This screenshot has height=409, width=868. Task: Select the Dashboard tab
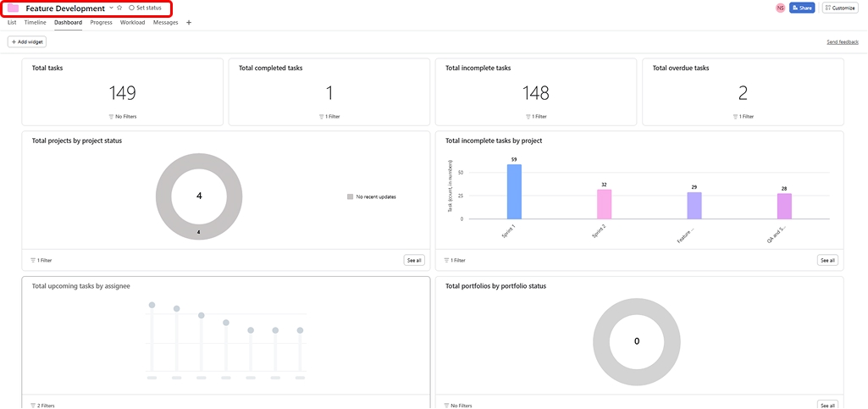point(68,23)
